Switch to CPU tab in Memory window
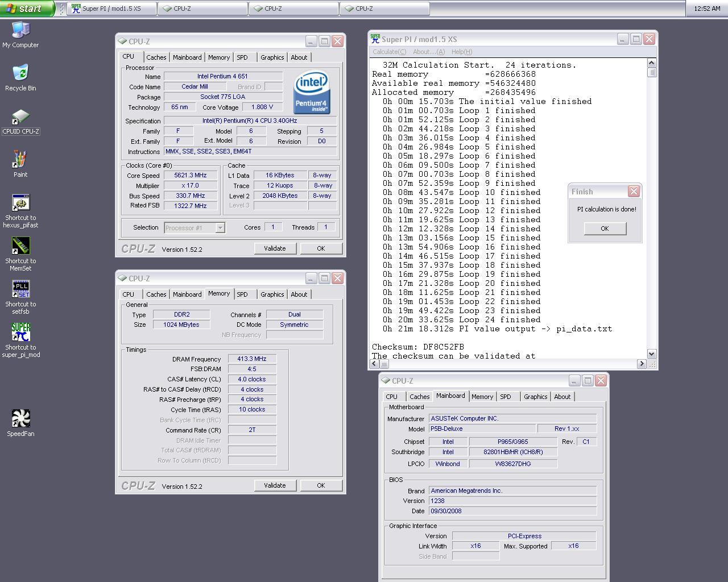The height and width of the screenshot is (582, 728). 129,294
